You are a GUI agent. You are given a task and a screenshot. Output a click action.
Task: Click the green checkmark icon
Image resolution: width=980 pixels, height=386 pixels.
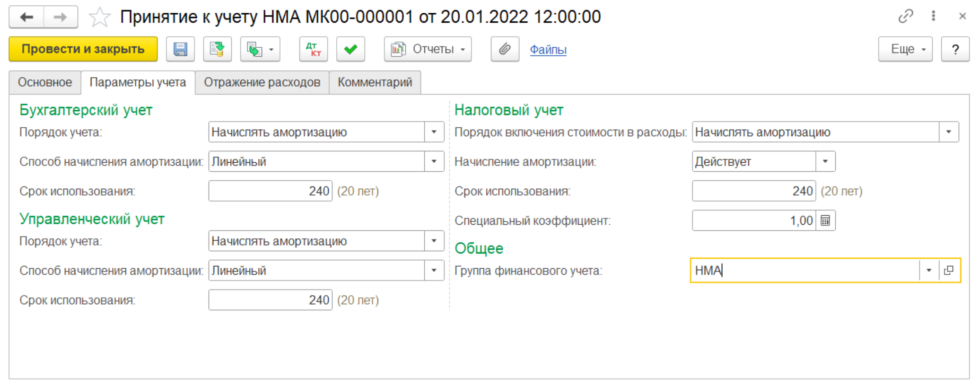(350, 49)
